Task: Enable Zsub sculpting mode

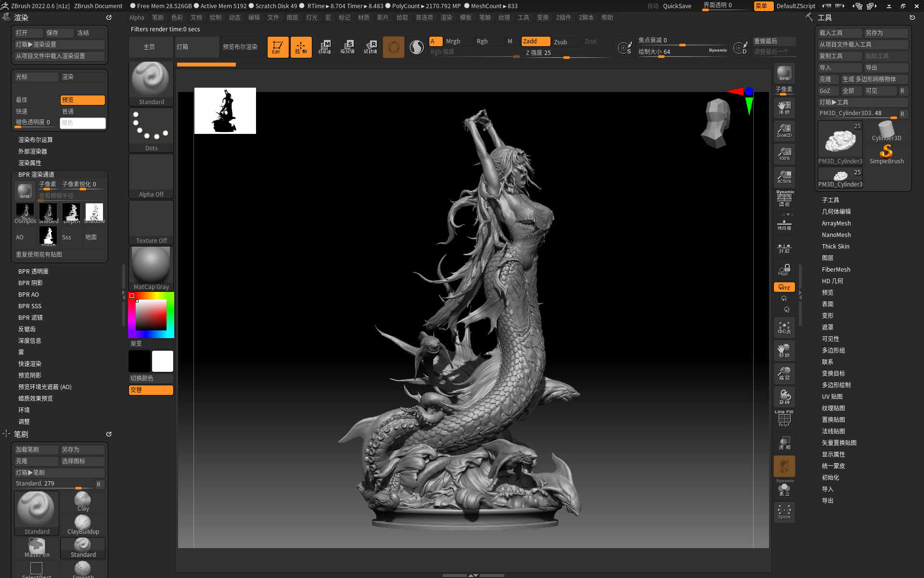Action: (x=561, y=42)
